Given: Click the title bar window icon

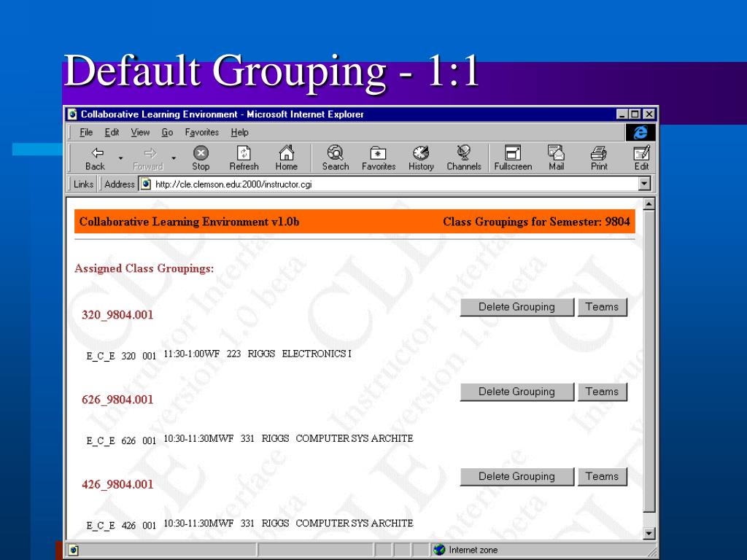Looking at the screenshot, I should [72, 114].
